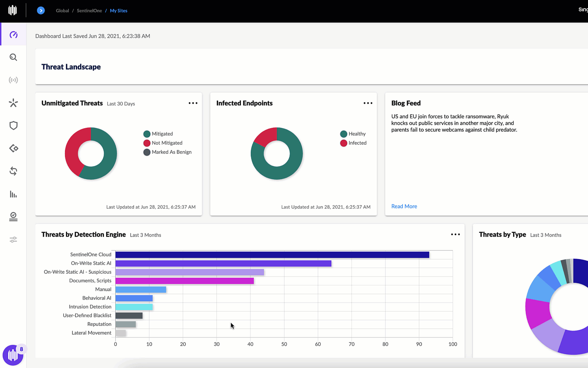Screen dimensions: 588x368
Task: Open the Sentinels shield icon in sidebar
Action: click(x=13, y=126)
